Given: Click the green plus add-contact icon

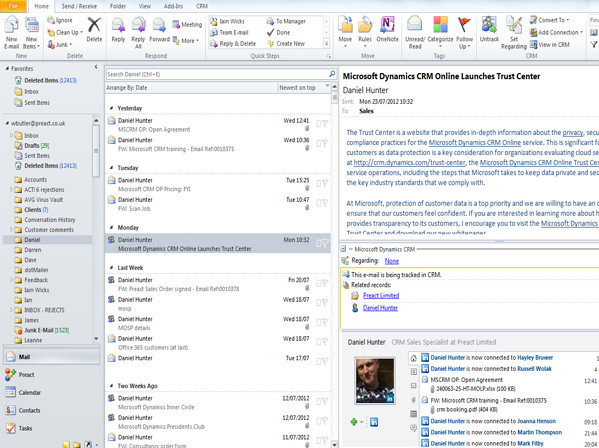Looking at the screenshot, I should pyautogui.click(x=354, y=422).
